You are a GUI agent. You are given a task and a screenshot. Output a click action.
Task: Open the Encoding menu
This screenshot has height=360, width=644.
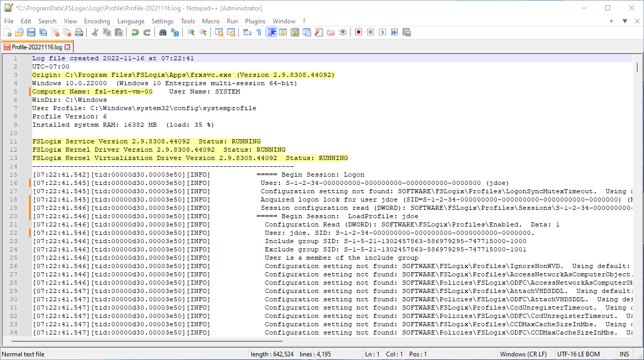[97, 21]
